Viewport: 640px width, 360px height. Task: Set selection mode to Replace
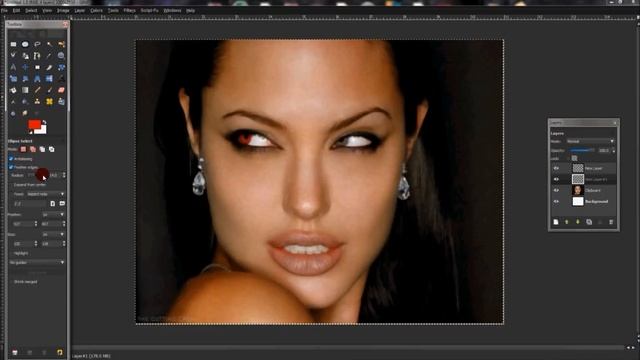(23, 149)
